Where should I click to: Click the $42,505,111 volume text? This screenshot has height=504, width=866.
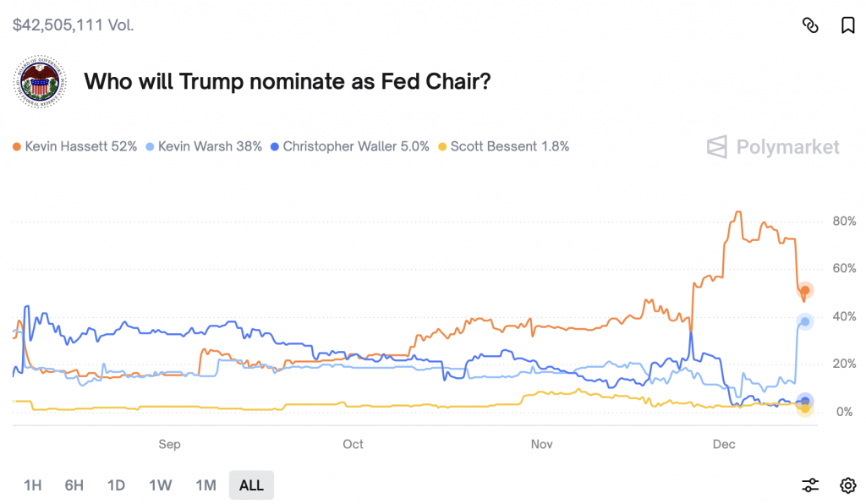73,25
